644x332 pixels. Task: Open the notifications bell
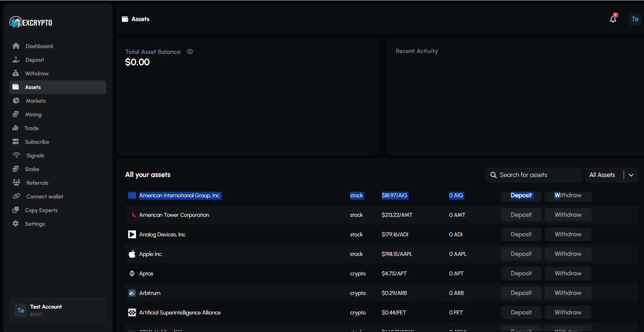pyautogui.click(x=613, y=19)
